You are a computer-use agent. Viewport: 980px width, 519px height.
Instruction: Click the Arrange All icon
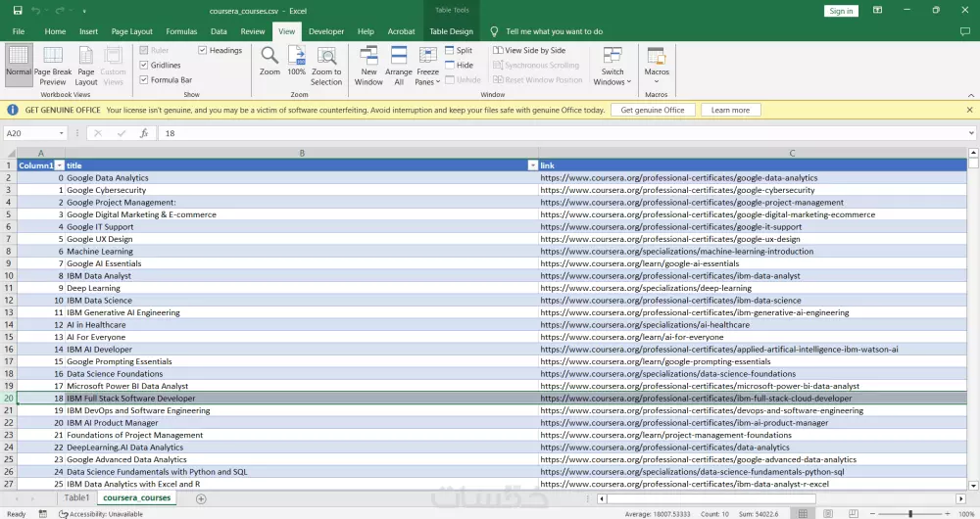click(x=399, y=57)
